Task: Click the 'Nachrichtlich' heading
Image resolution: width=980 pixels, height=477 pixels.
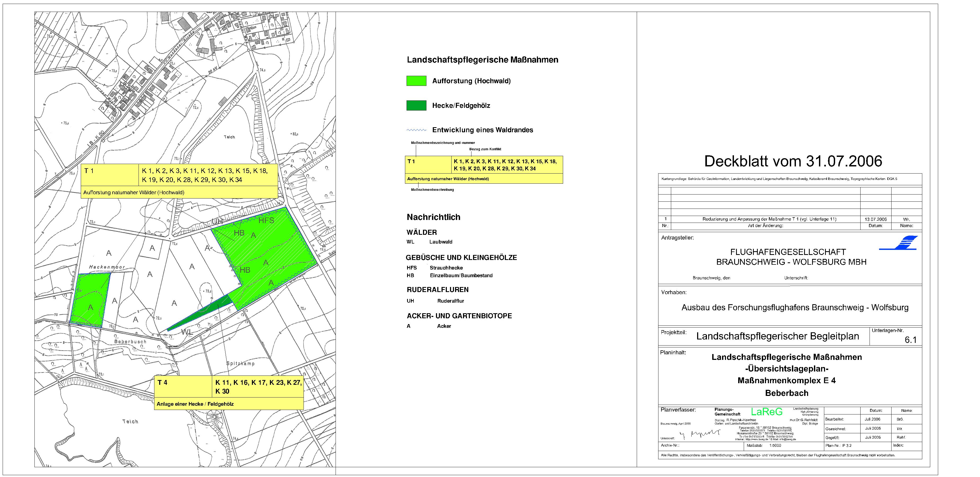Action: (x=433, y=217)
